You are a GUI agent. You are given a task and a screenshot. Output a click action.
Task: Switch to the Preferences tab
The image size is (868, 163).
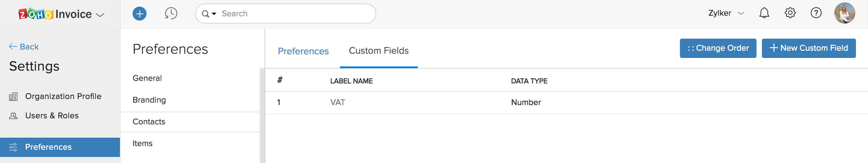pos(303,51)
